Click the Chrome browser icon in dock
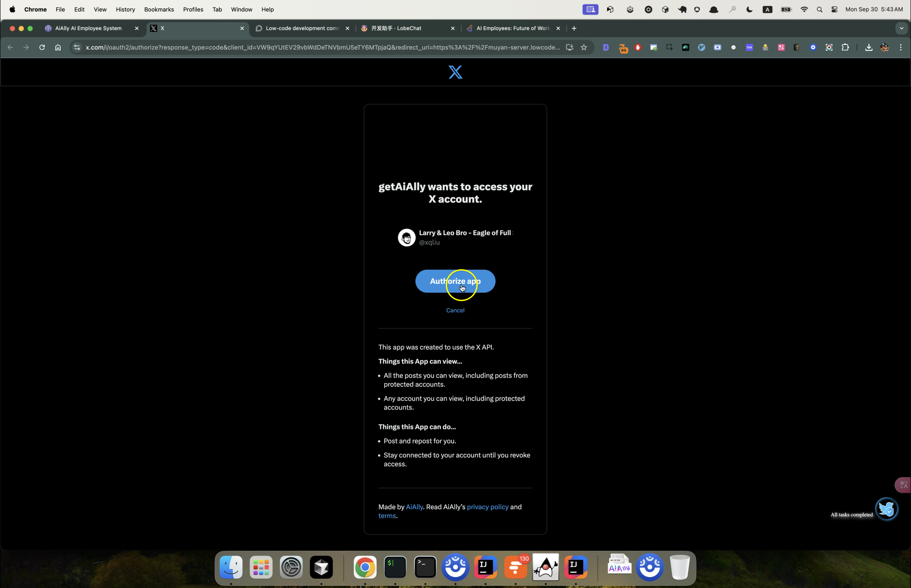This screenshot has height=588, width=911. (x=364, y=568)
